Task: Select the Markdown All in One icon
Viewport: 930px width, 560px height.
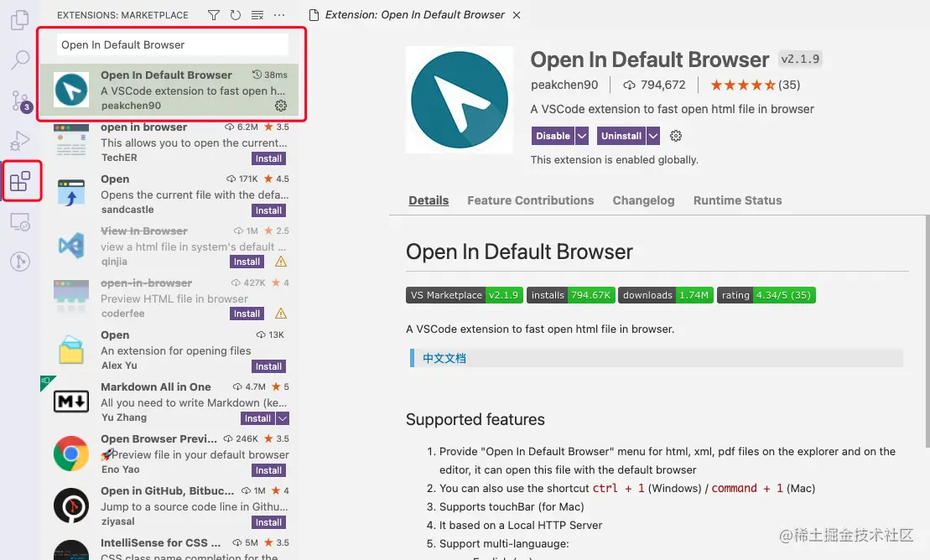Action: pyautogui.click(x=71, y=402)
